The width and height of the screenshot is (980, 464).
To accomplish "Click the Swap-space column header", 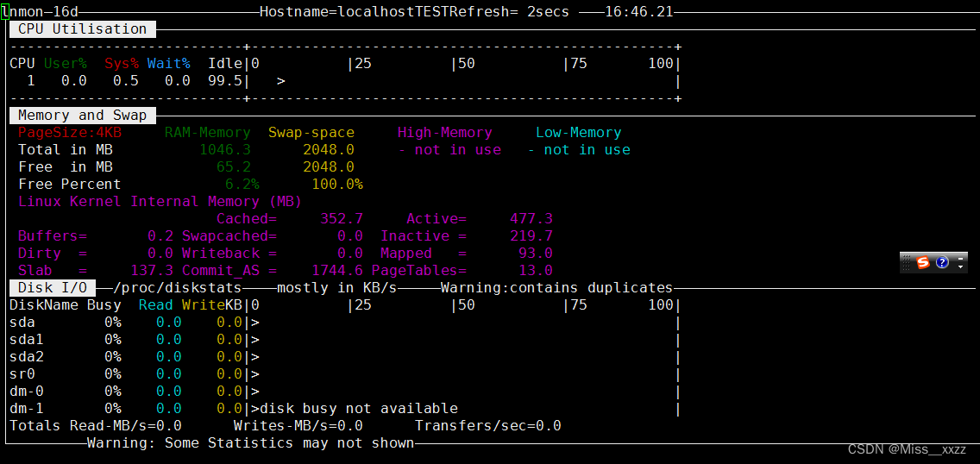I will coord(311,133).
